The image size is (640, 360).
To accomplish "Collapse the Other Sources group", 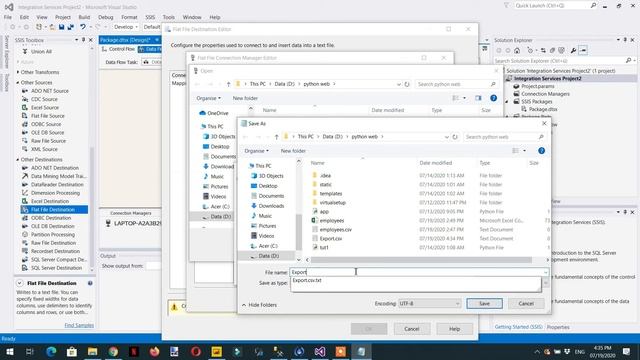I will click(18, 83).
